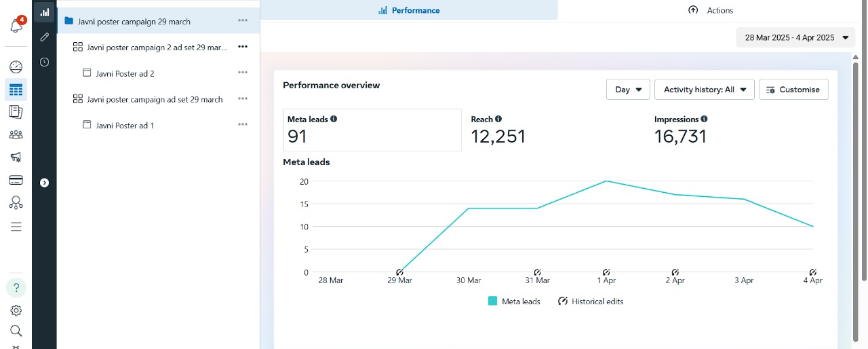Open the Day breakdown dropdown
This screenshot has width=868, height=349.
pyautogui.click(x=628, y=90)
